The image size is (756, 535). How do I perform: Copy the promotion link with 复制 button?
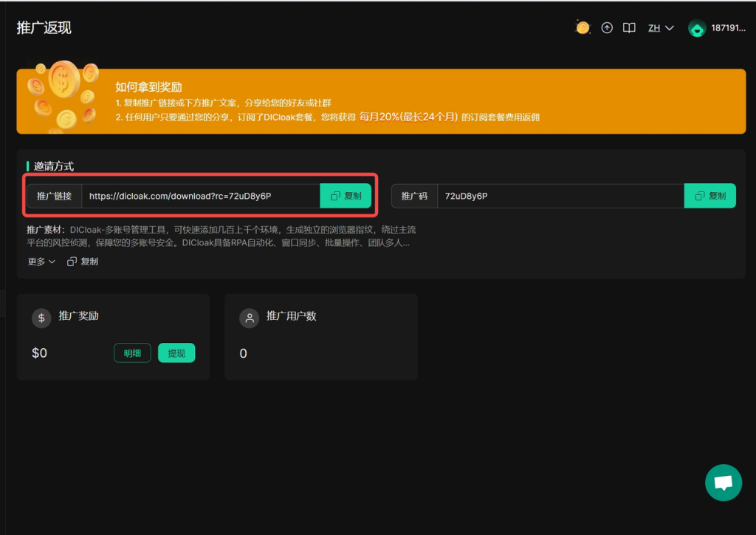[346, 196]
